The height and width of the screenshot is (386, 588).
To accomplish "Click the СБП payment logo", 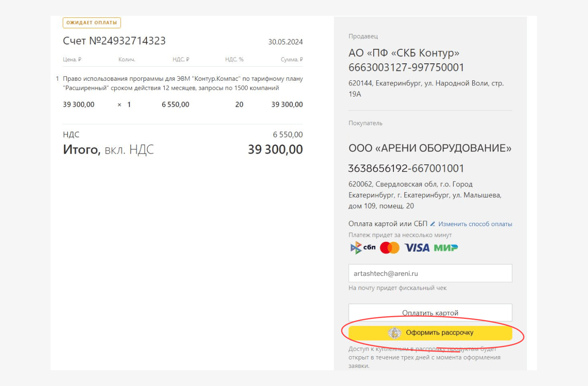I will [x=363, y=248].
